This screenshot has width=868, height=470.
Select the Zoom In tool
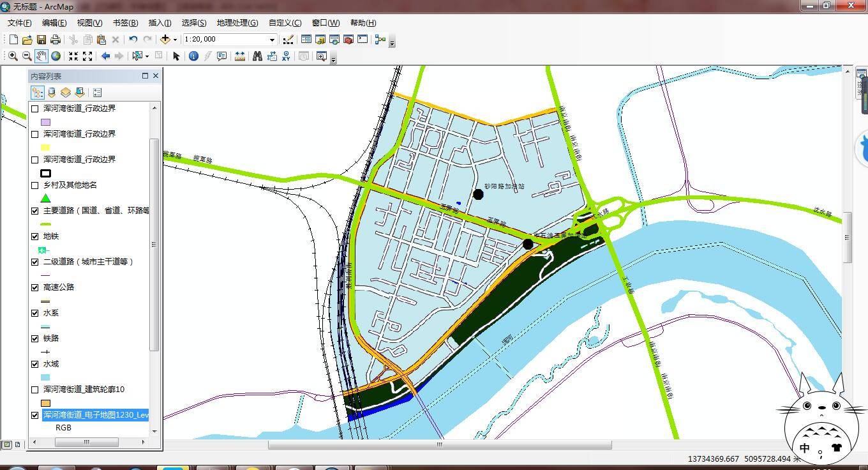pos(13,56)
